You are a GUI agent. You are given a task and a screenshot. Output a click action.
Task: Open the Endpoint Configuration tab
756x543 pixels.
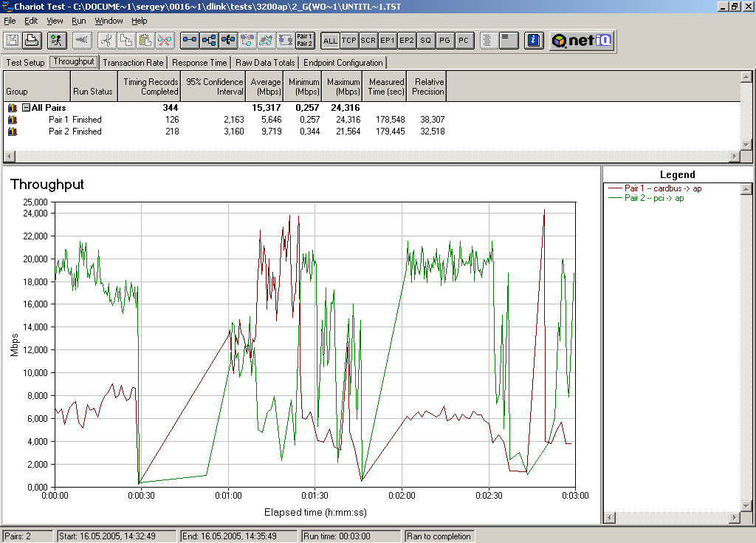click(x=343, y=63)
